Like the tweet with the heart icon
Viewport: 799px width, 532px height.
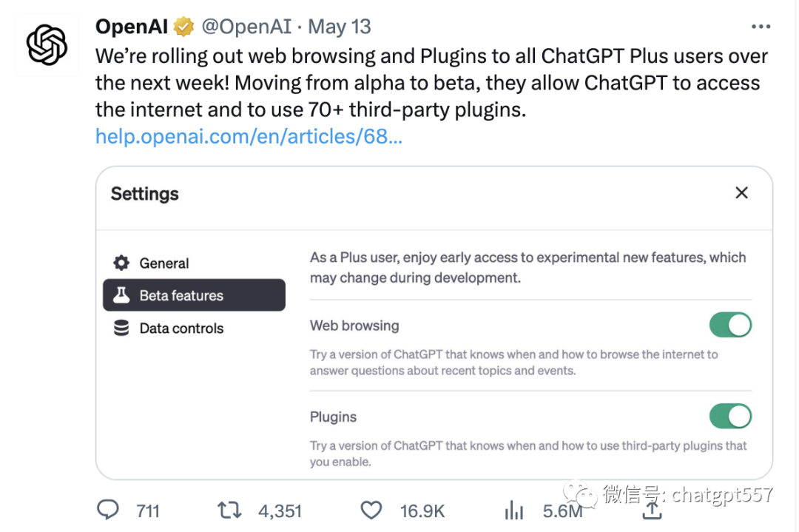(x=371, y=510)
